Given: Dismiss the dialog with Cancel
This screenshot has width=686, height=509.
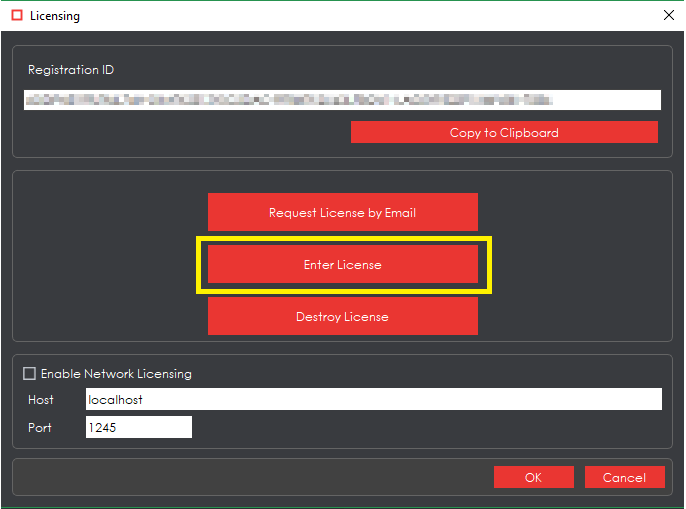Looking at the screenshot, I should click(x=624, y=477).
